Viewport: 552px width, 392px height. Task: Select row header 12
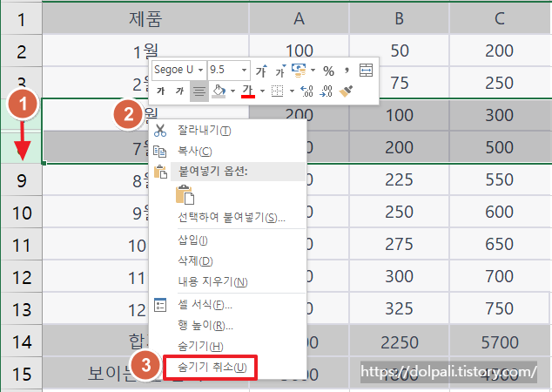click(x=21, y=277)
